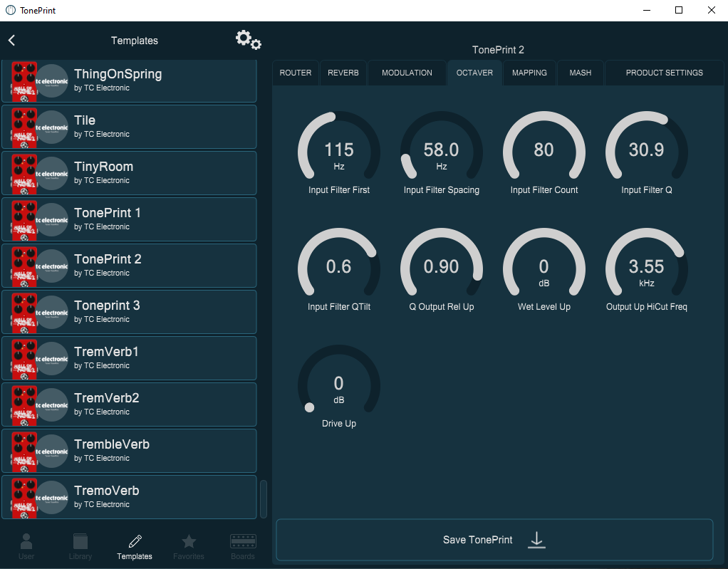The image size is (728, 569).
Task: Open the MODULATION tab
Action: [407, 73]
